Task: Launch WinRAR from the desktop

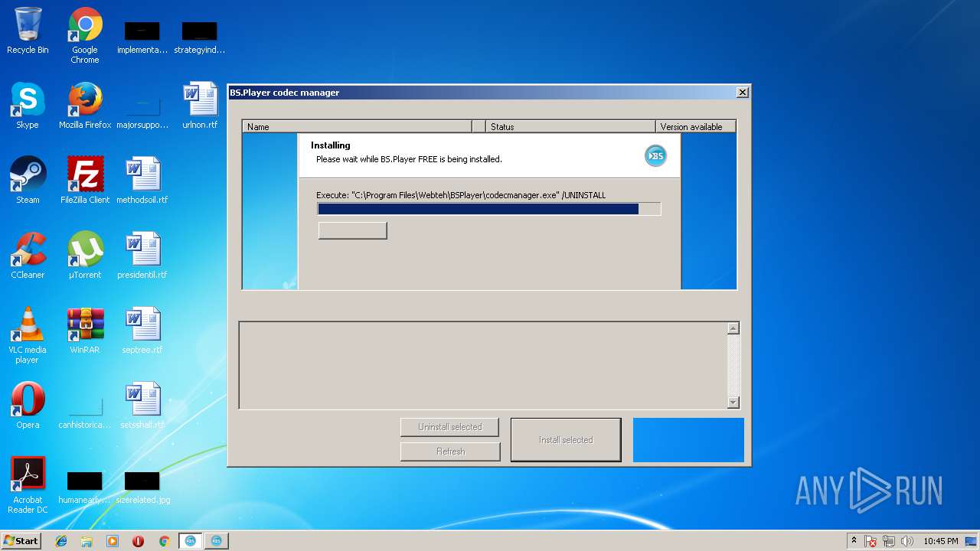Action: coord(85,331)
